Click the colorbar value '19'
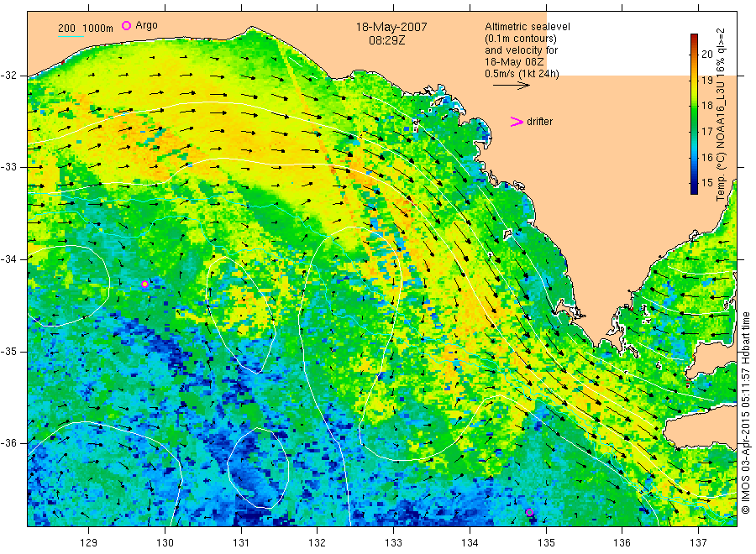The height and width of the screenshot is (554, 756). coord(706,80)
